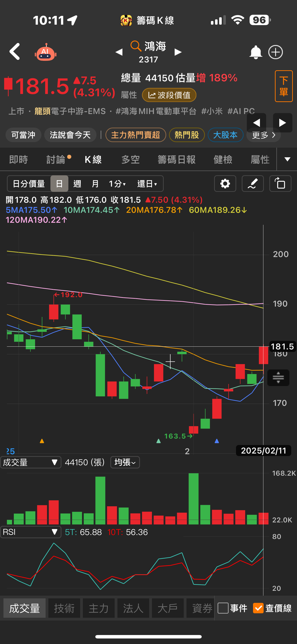Tap the orange search magnifier icon
Image resolution: width=297 pixels, height=644 pixels.
point(136,46)
